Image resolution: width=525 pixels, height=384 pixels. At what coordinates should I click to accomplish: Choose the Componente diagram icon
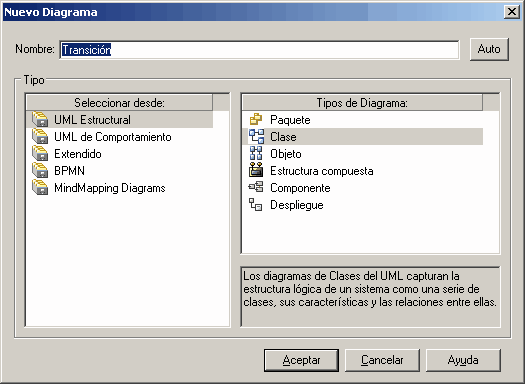(256, 187)
